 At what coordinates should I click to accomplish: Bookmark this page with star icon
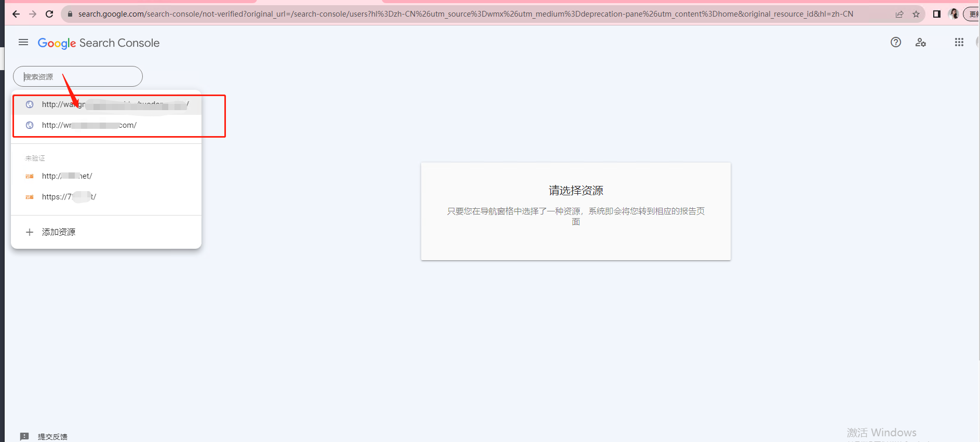pos(916,14)
